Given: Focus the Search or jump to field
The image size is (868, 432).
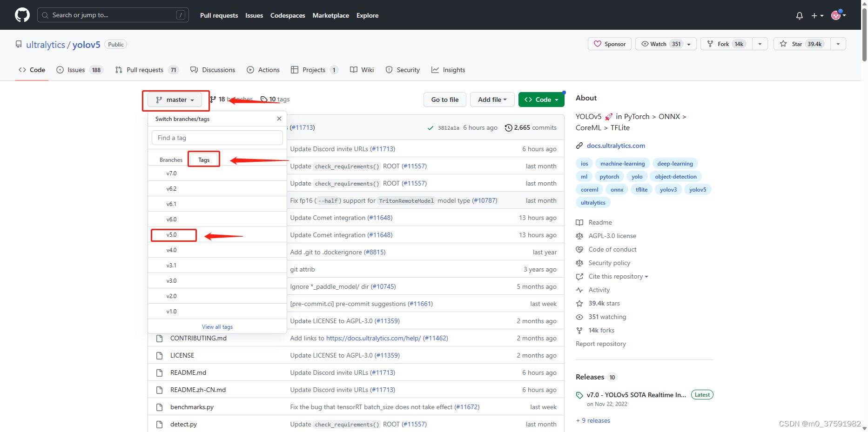Looking at the screenshot, I should pyautogui.click(x=113, y=15).
